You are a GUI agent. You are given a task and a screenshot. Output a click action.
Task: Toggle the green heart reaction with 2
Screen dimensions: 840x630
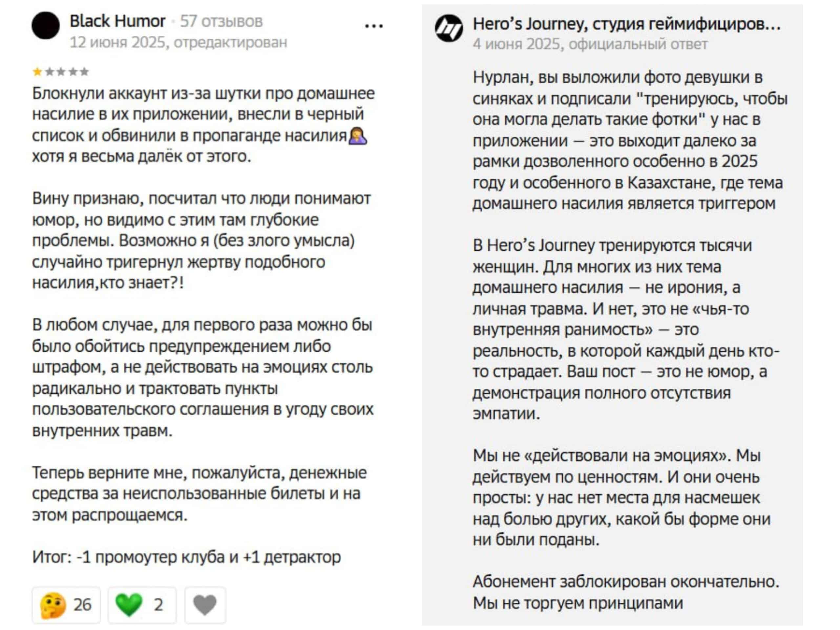tap(142, 604)
